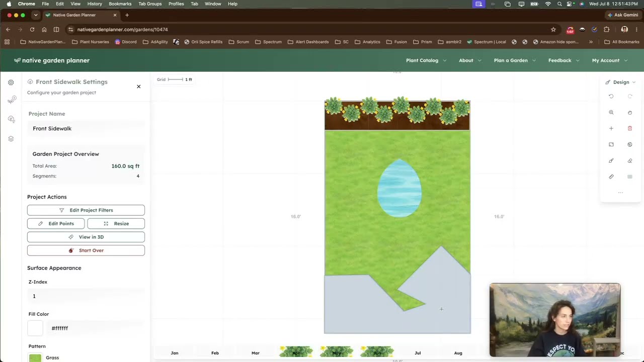
Task: Click the #ffffff hex color field
Action: click(96, 328)
